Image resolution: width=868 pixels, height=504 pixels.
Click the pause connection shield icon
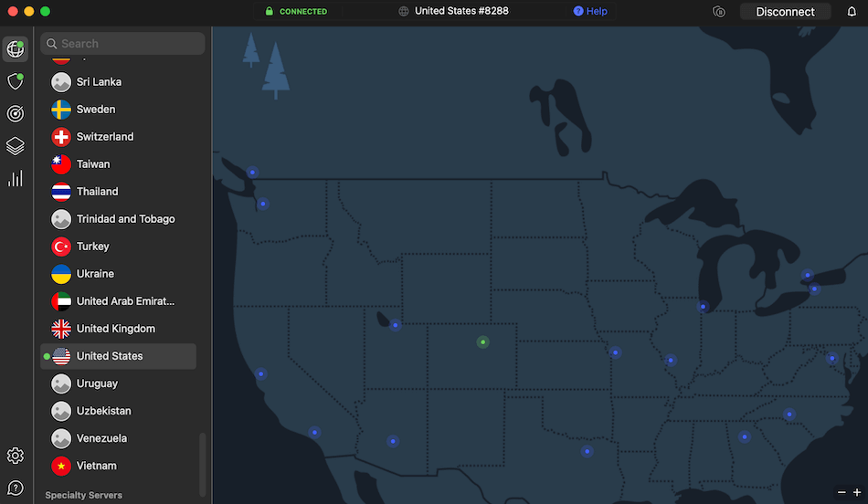tap(718, 12)
